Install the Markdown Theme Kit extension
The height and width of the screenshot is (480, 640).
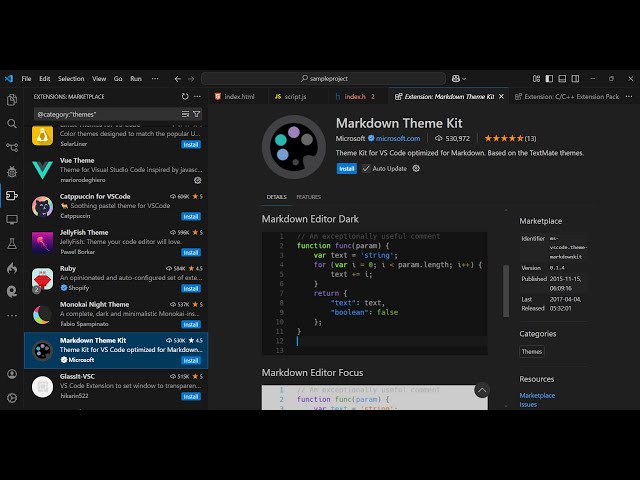pyautogui.click(x=346, y=169)
